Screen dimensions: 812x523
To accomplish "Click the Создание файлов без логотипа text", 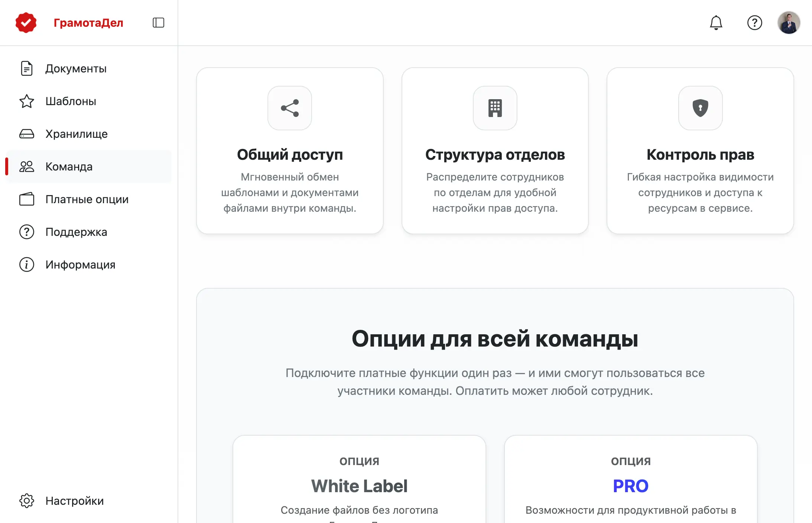I will [359, 510].
